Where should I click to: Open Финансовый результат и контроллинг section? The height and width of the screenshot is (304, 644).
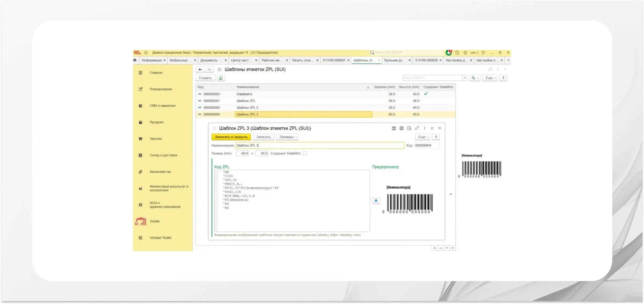click(x=169, y=188)
